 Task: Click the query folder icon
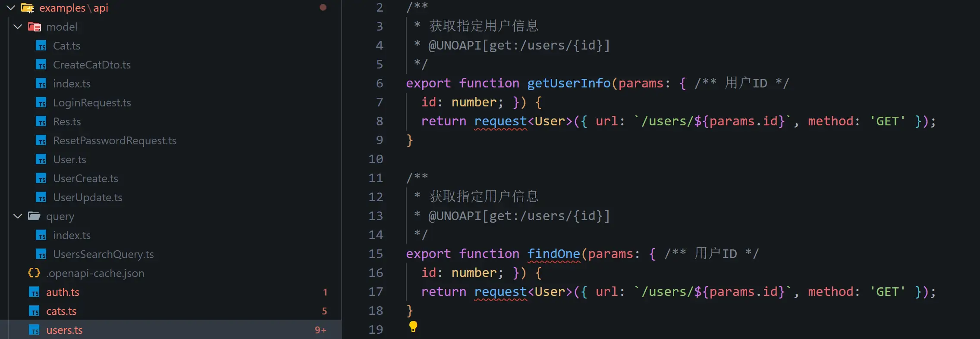[34, 216]
